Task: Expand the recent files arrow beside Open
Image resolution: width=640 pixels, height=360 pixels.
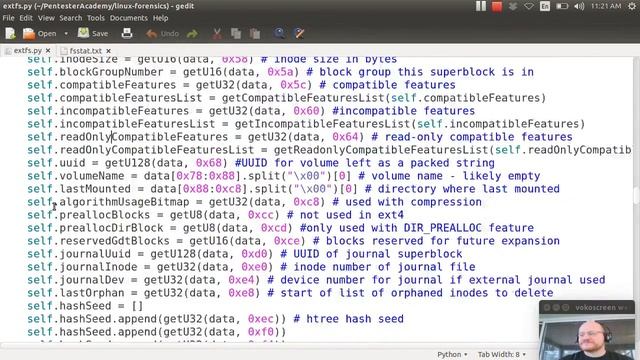Action: [x=66, y=33]
